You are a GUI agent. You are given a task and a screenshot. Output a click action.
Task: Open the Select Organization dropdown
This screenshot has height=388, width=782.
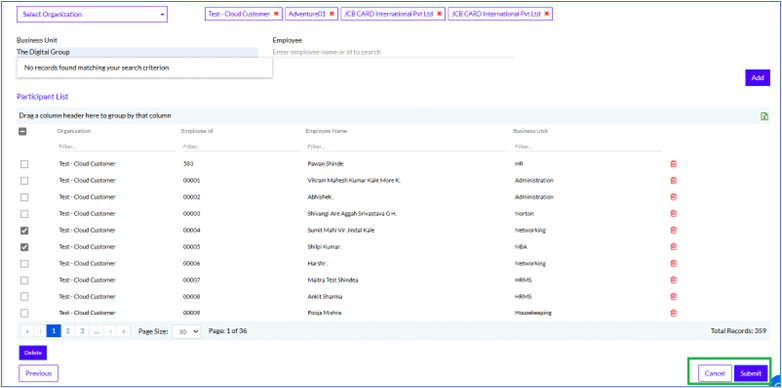point(92,14)
